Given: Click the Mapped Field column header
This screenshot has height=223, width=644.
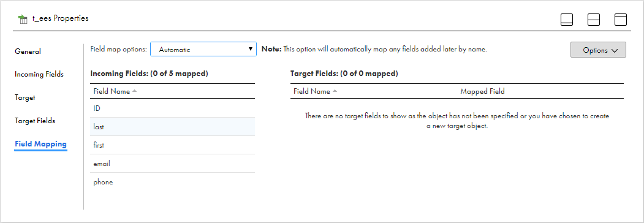Looking at the screenshot, I should click(482, 91).
